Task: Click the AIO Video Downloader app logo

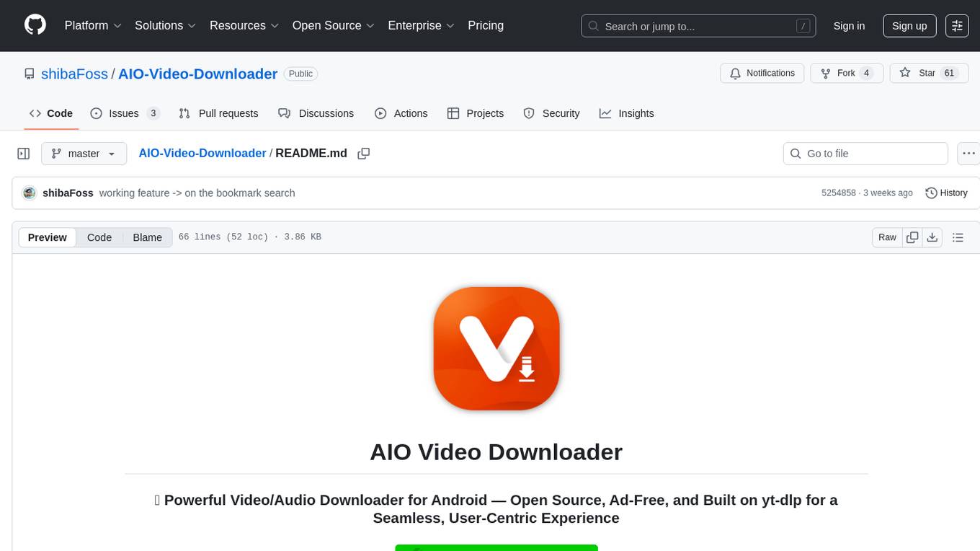Action: [496, 349]
